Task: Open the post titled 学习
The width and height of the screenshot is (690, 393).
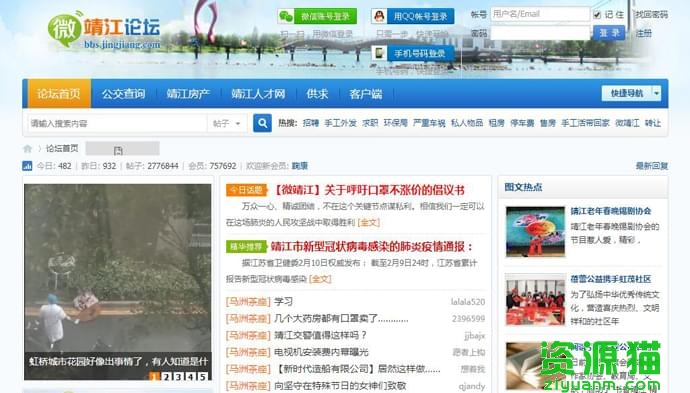Action: 283,302
